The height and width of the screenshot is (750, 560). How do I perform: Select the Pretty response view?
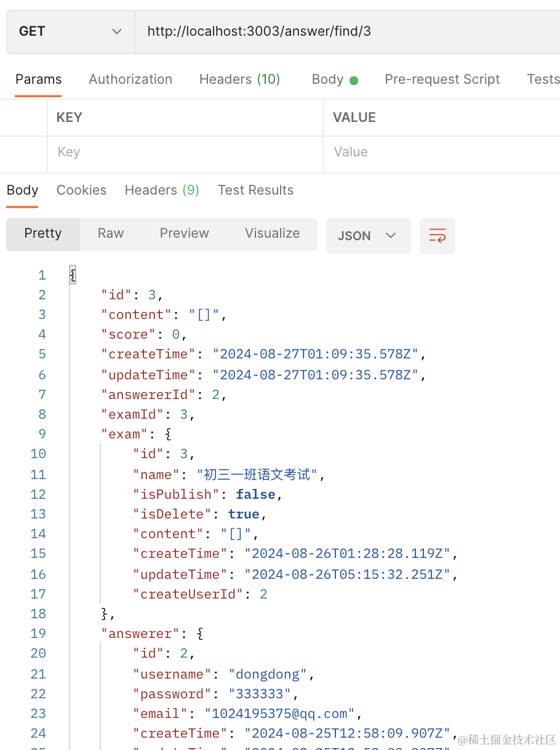click(x=43, y=233)
